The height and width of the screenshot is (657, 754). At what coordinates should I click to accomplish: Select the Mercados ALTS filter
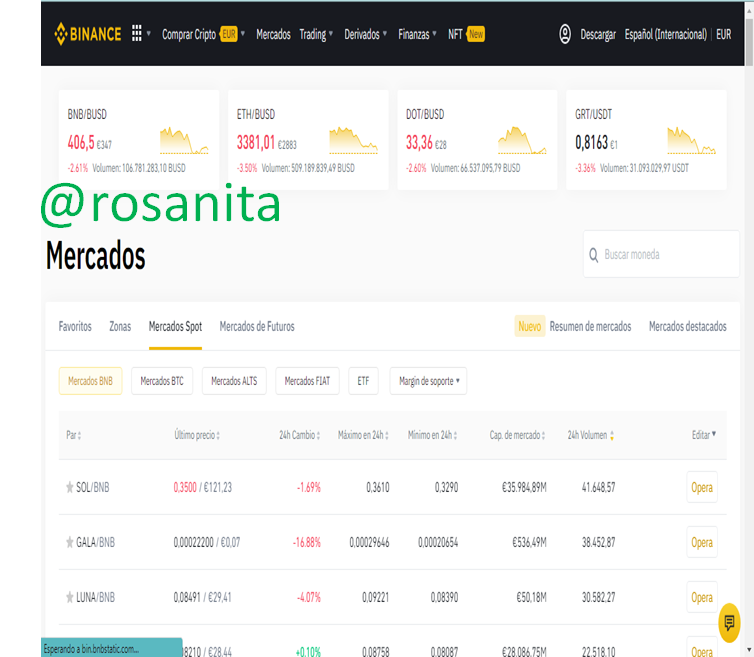point(234,381)
